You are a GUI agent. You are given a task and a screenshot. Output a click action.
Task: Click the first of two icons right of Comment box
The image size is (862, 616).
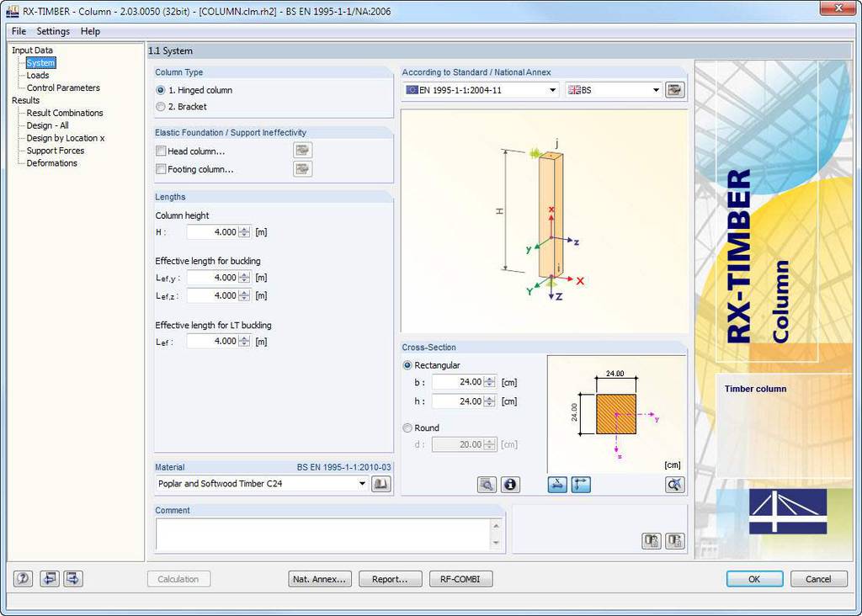(652, 541)
